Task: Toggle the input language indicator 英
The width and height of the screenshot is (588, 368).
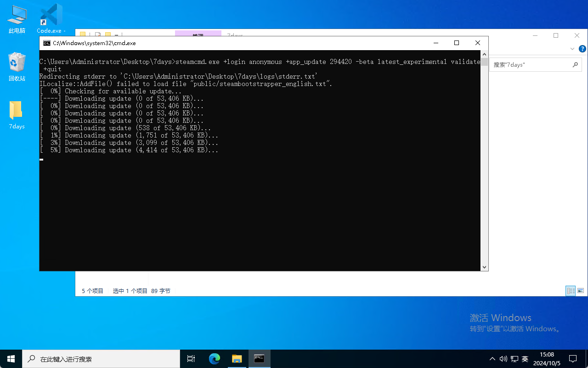Action: click(x=525, y=359)
